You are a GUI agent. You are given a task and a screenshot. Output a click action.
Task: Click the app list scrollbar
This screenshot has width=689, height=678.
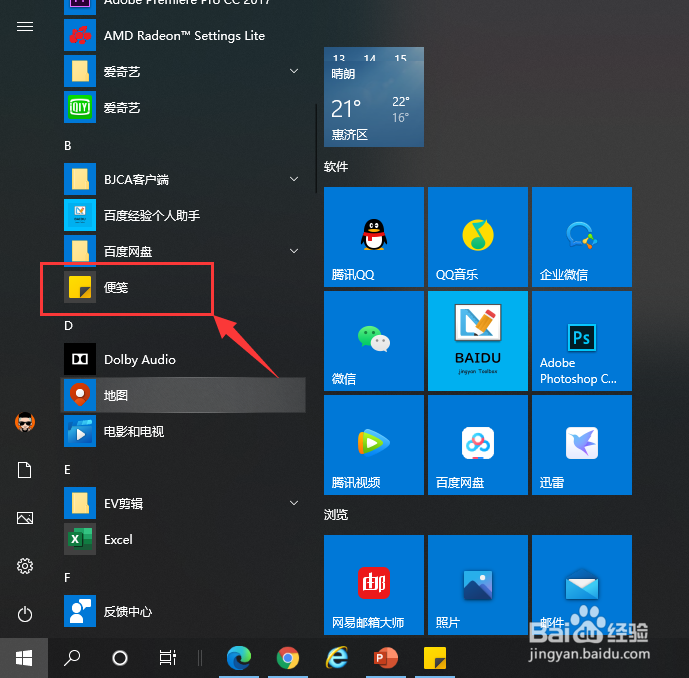[316, 149]
